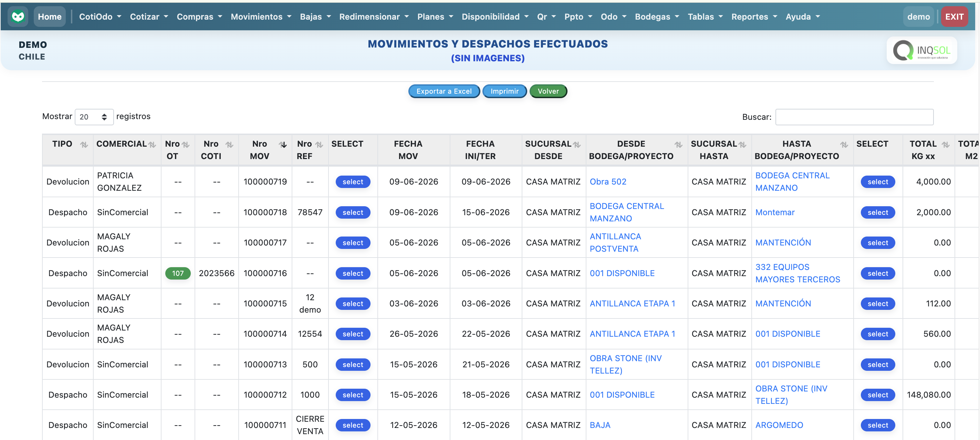Click the Volver button
The width and height of the screenshot is (980, 440).
(548, 91)
